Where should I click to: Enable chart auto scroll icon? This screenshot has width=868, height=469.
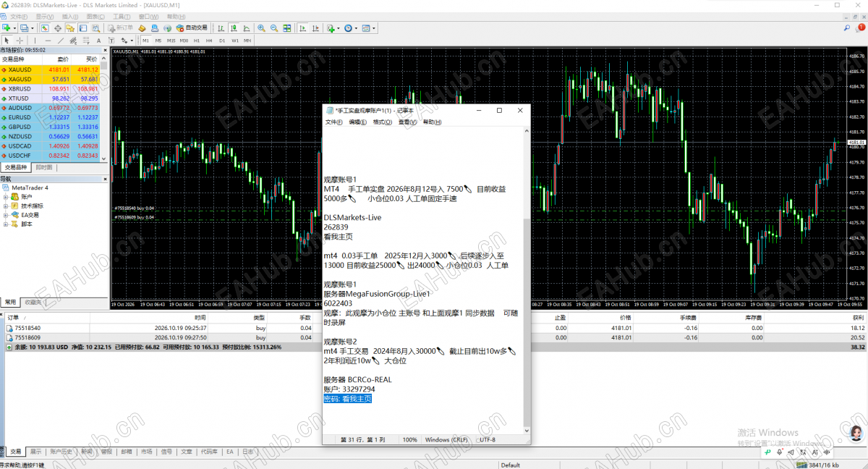pyautogui.click(x=302, y=28)
